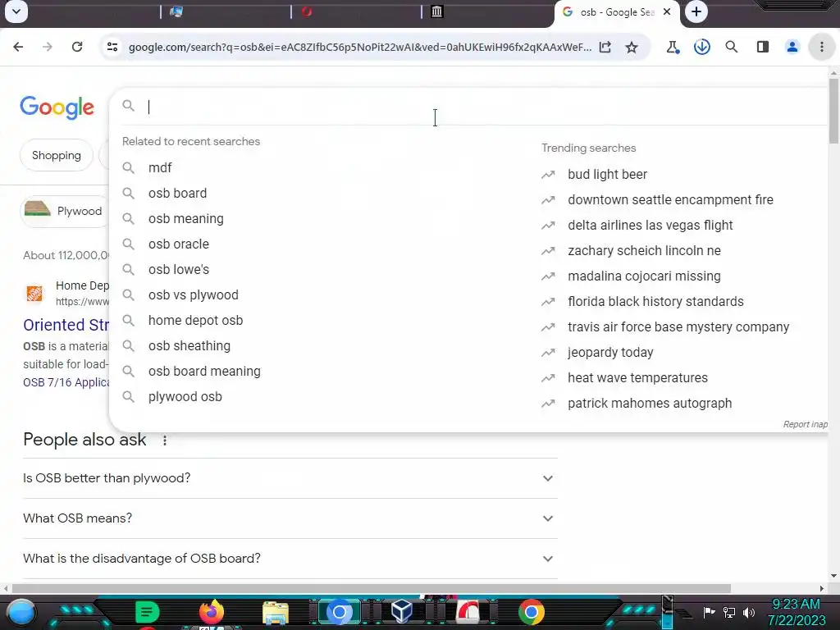Open the 'Oriented Str...' result title
This screenshot has height=630, width=840.
pyautogui.click(x=66, y=325)
